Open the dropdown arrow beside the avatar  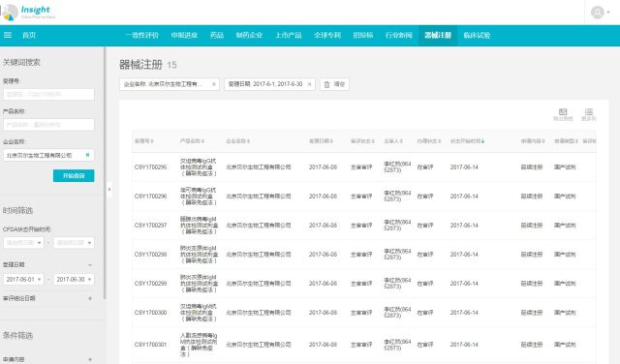coord(608,13)
